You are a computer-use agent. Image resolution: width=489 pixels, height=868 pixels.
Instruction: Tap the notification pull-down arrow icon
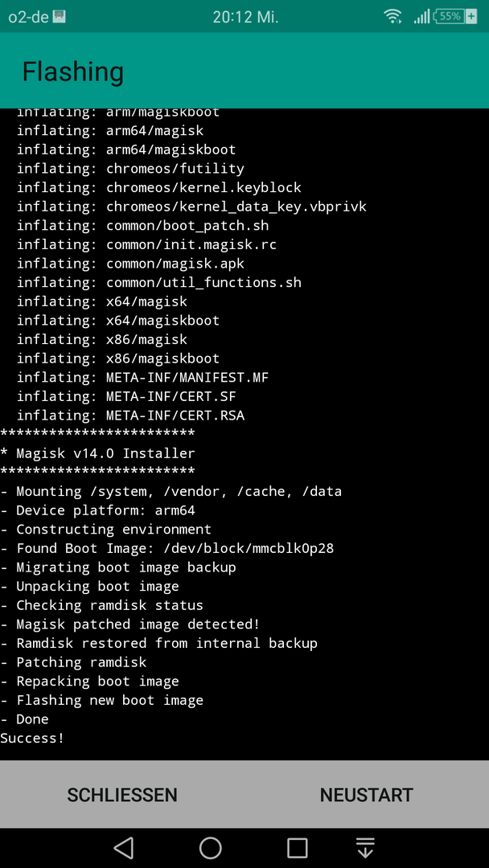coord(365,848)
